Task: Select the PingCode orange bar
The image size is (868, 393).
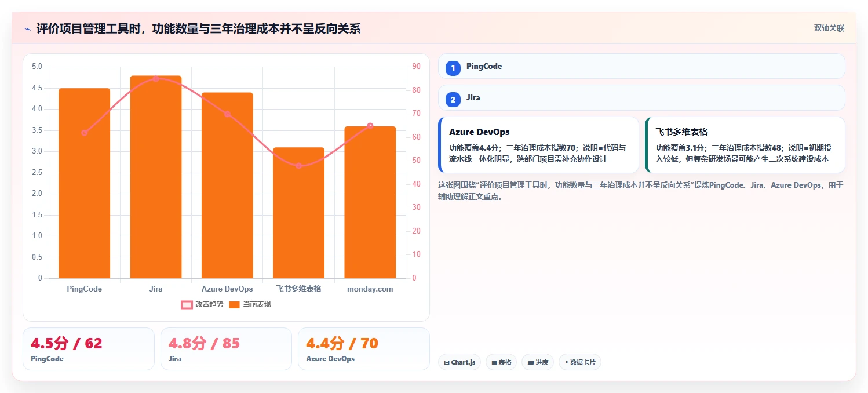Action: (x=85, y=183)
